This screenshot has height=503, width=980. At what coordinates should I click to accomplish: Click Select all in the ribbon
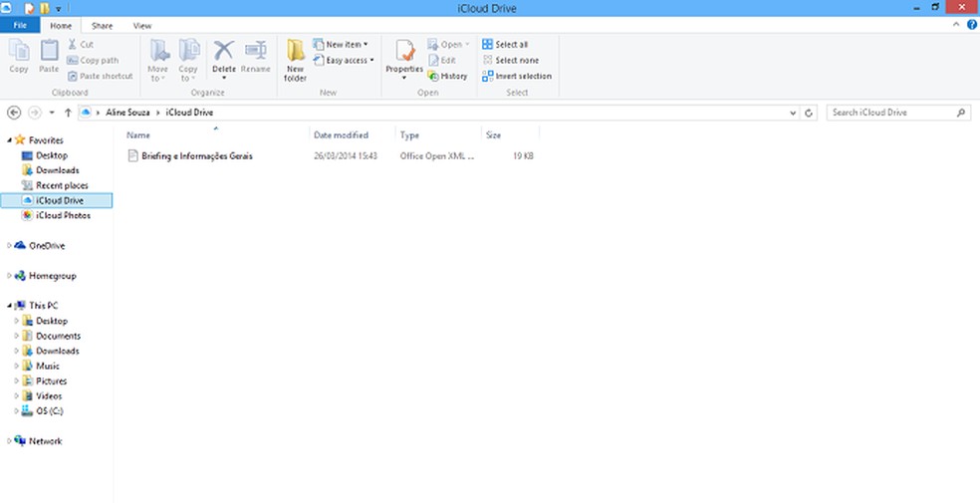point(505,45)
